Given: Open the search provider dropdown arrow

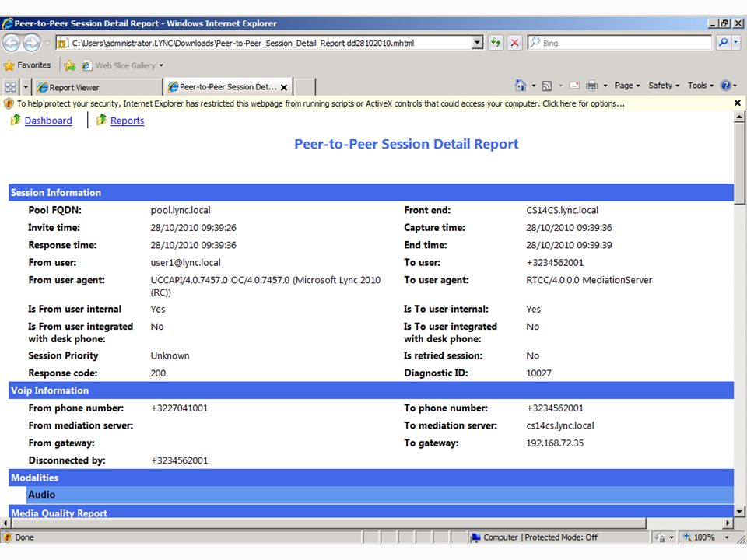Looking at the screenshot, I should tap(736, 42).
